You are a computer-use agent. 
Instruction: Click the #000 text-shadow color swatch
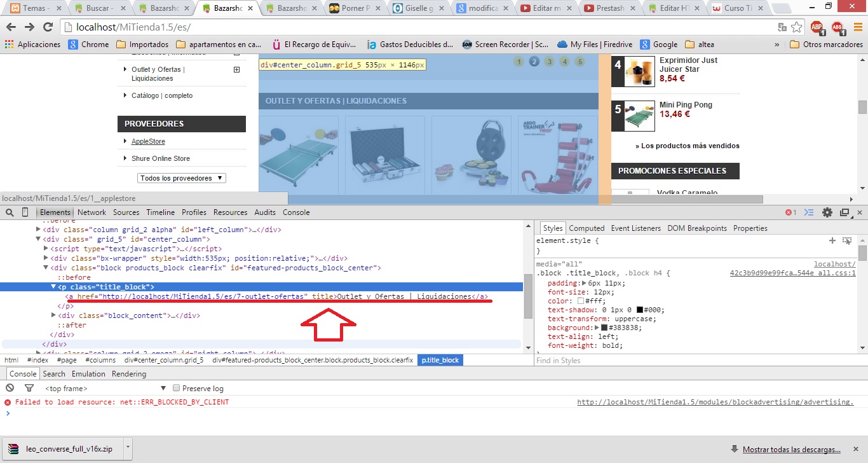pyautogui.click(x=640, y=310)
